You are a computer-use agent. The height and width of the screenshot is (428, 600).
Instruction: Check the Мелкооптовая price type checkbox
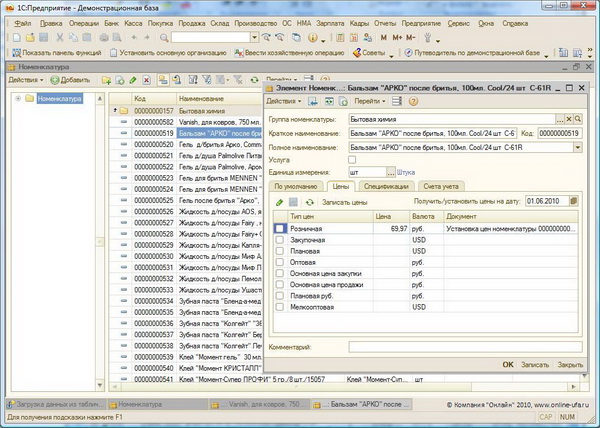(280, 307)
